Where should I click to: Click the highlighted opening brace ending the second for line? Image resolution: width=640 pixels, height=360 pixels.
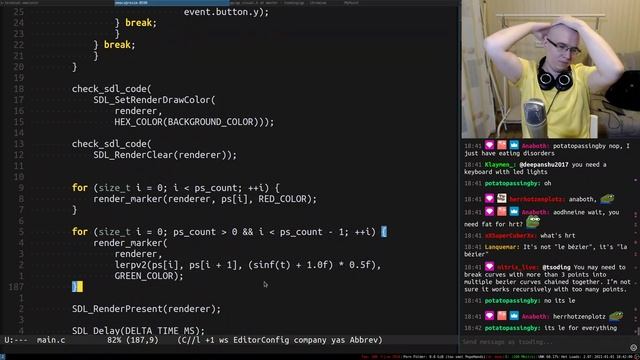point(384,232)
